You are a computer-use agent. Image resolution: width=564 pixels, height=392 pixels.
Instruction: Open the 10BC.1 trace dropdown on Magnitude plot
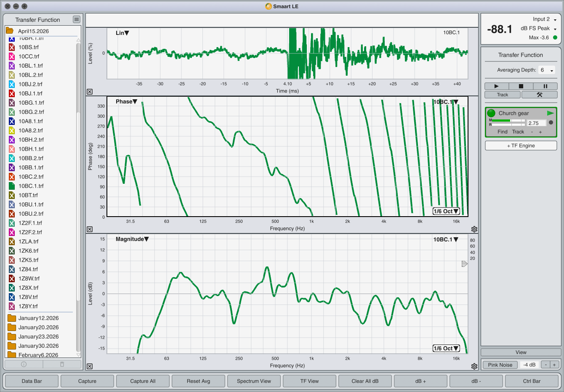point(446,239)
